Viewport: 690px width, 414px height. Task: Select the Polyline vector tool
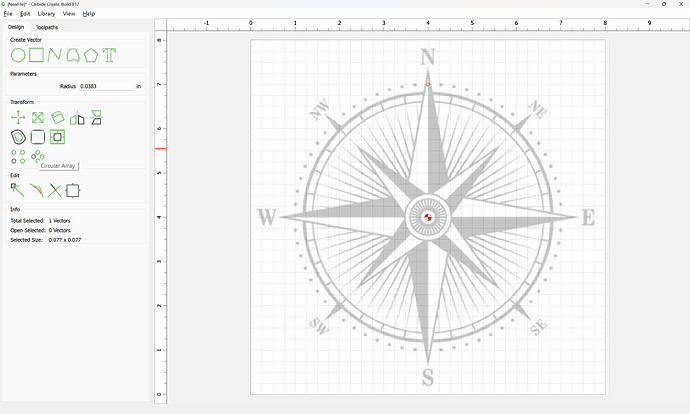[x=55, y=55]
